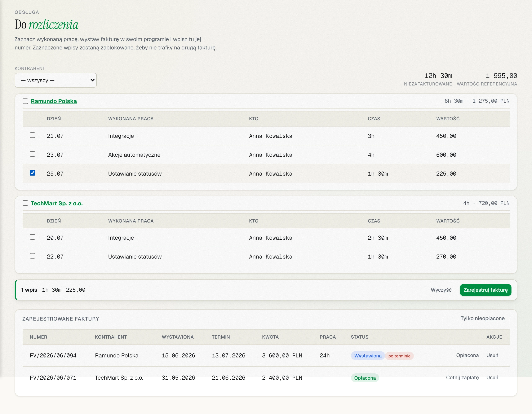Viewport: 532px width, 414px height.
Task: Click the 4h · 720,00 PLN summary
Action: click(487, 203)
